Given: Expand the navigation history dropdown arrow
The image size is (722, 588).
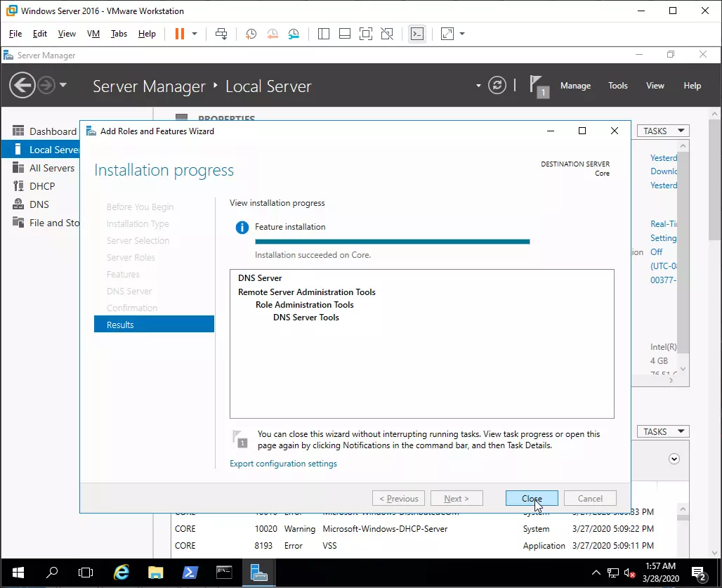Looking at the screenshot, I should 63,85.
